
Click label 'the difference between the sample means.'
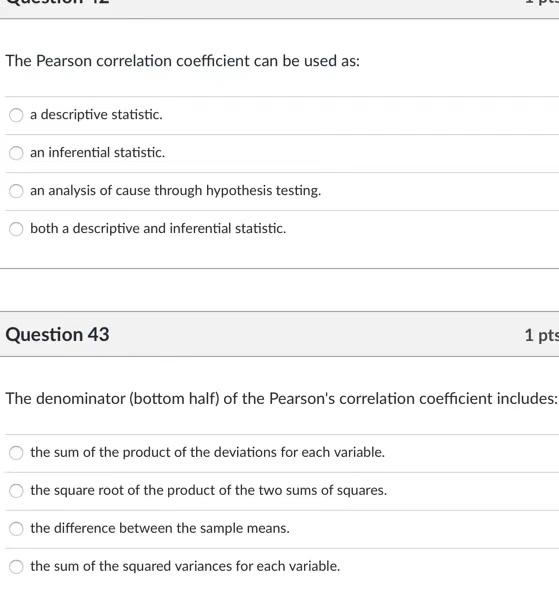pos(160,528)
